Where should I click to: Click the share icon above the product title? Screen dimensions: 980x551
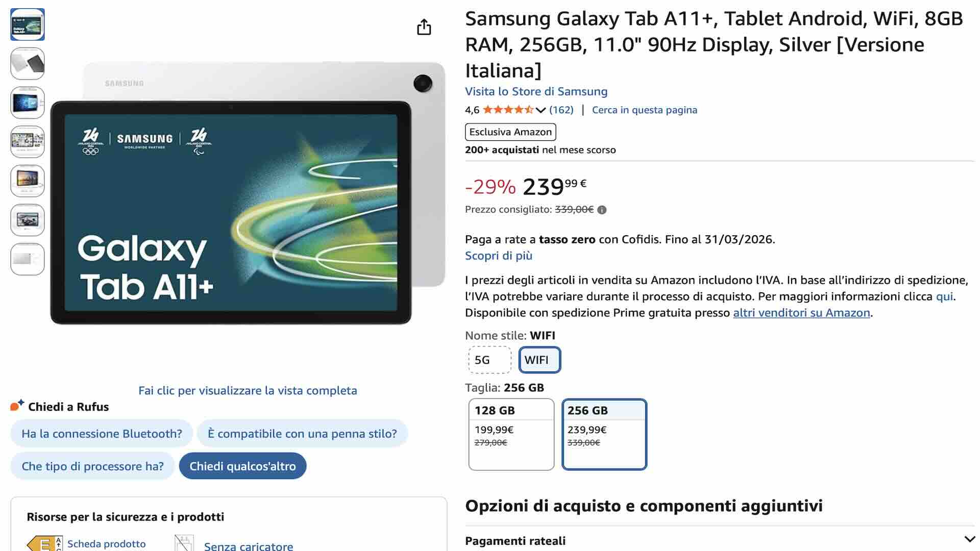(423, 27)
